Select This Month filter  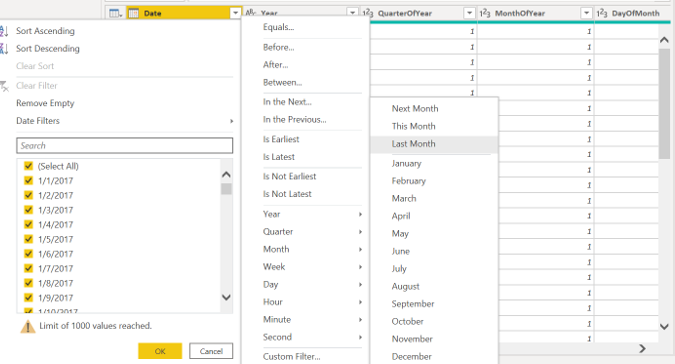(x=413, y=126)
